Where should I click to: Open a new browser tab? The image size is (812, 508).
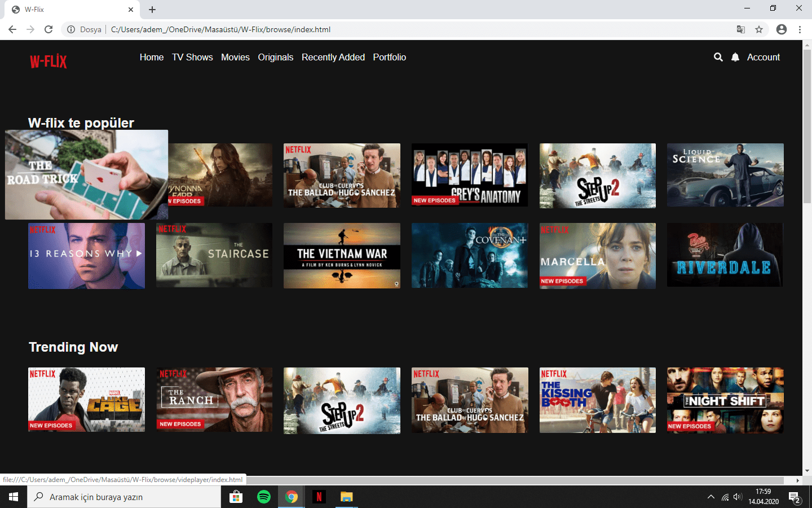pyautogui.click(x=152, y=10)
